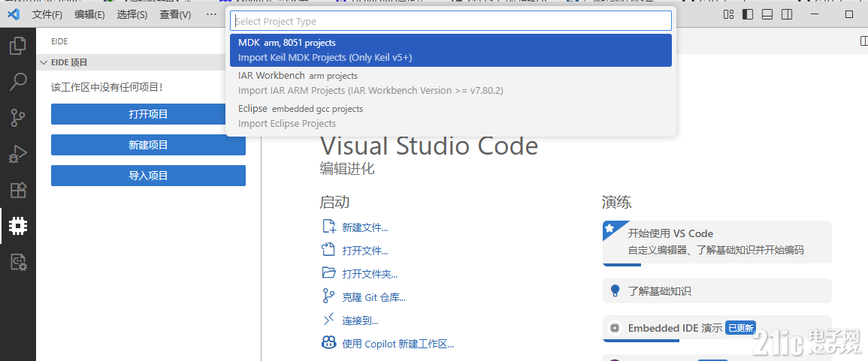Viewport: 868px width, 361px height.
Task: Click the EIDE sidebar title
Action: point(59,41)
